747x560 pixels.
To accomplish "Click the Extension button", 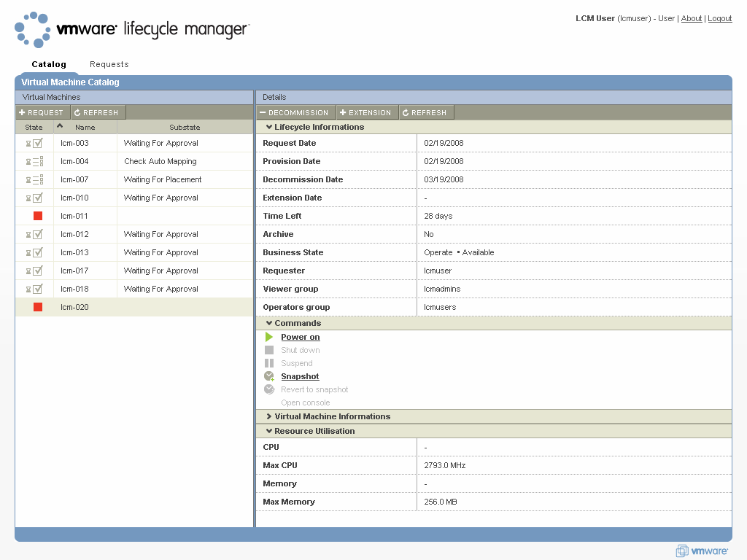I will point(366,112).
